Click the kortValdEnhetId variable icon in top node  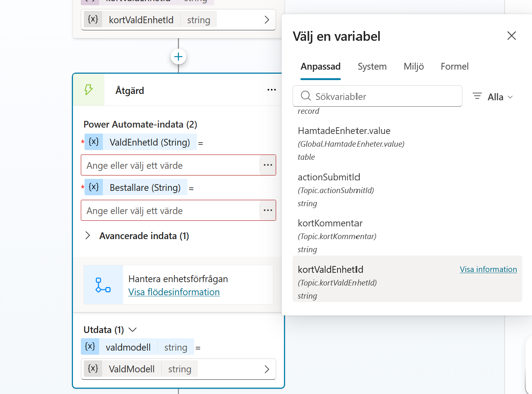[x=93, y=19]
